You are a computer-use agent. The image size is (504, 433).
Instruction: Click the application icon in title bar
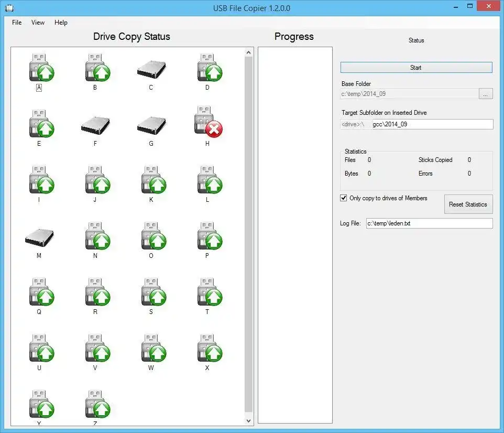pyautogui.click(x=9, y=8)
